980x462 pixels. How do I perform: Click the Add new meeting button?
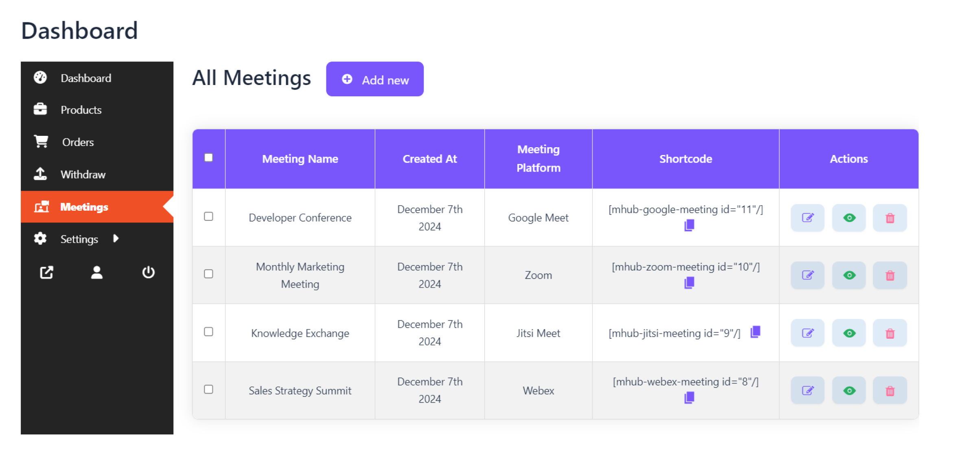tap(374, 79)
